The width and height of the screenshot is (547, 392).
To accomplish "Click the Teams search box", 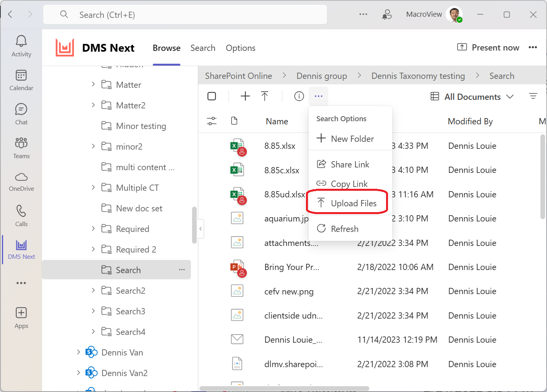I will coord(185,15).
